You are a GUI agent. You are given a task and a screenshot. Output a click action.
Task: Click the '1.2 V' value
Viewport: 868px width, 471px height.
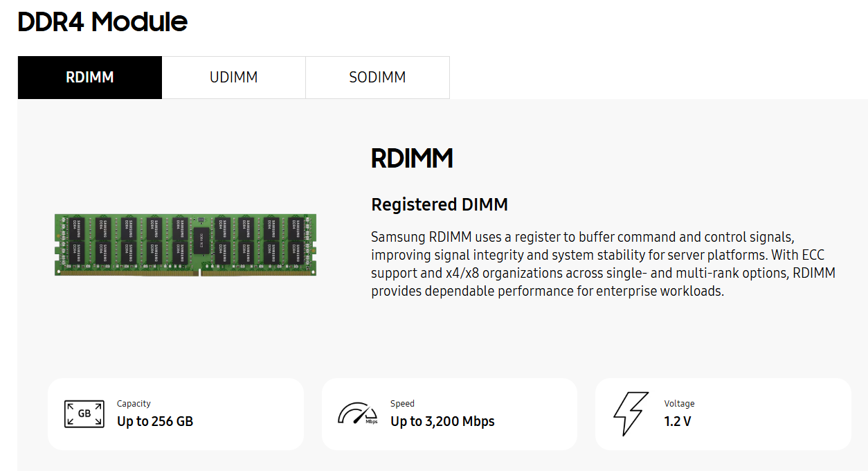[678, 421]
